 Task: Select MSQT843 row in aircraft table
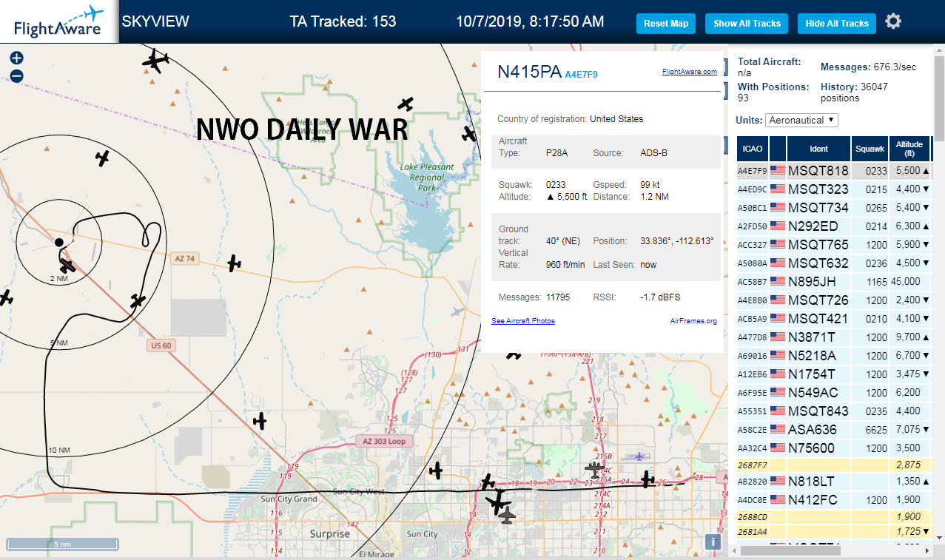[834, 411]
